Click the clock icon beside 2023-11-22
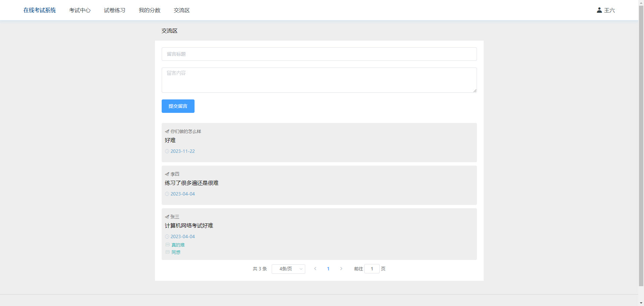This screenshot has width=644, height=306. pyautogui.click(x=167, y=151)
